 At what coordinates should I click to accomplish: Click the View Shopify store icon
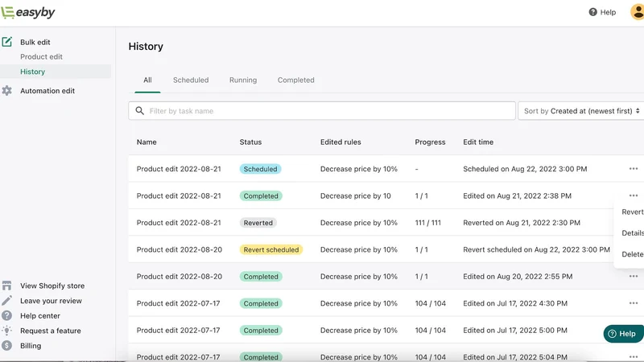(x=7, y=286)
